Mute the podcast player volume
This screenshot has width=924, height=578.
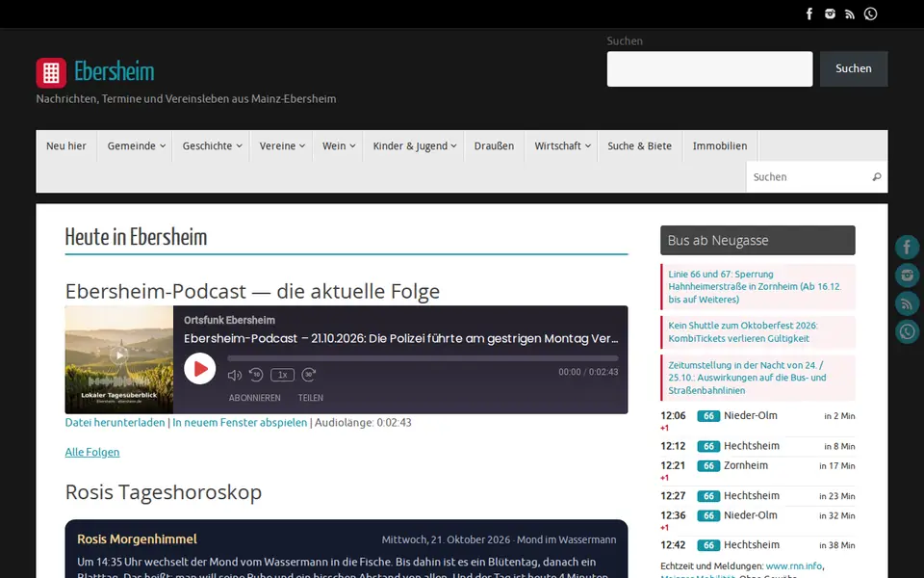[x=235, y=375]
